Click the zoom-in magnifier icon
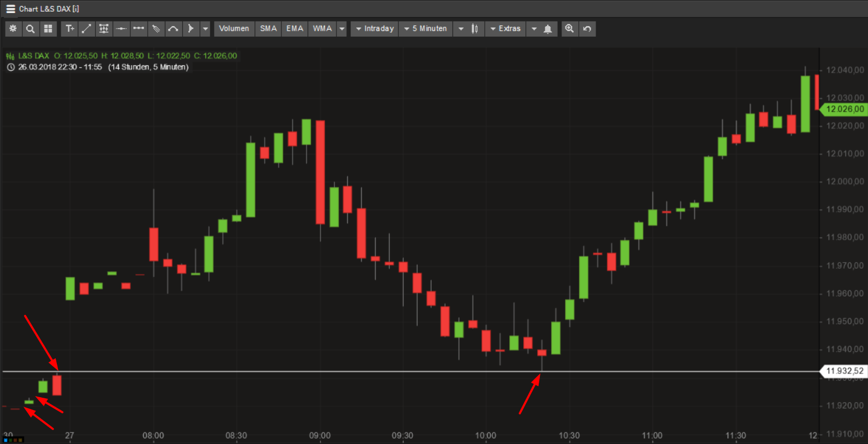 coord(569,28)
